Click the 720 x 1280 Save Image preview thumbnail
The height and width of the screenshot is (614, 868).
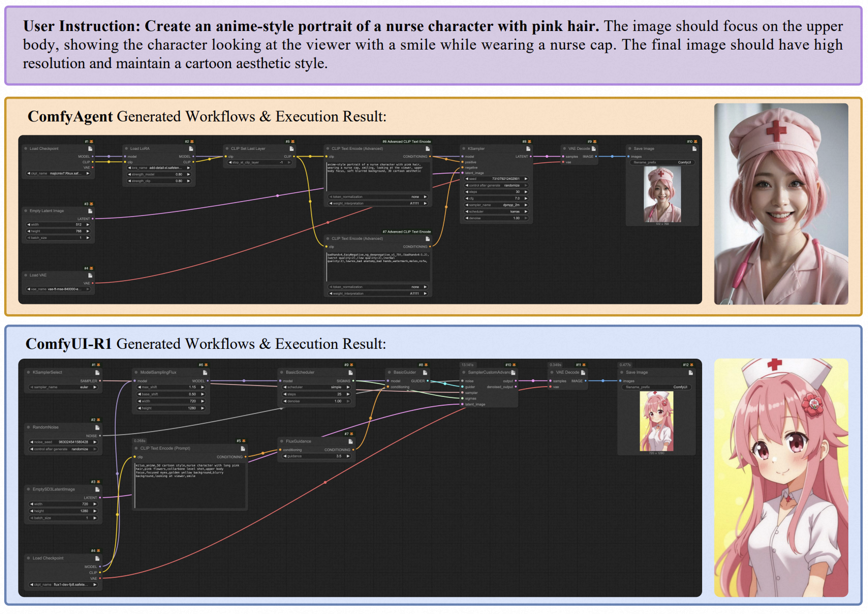pos(656,421)
